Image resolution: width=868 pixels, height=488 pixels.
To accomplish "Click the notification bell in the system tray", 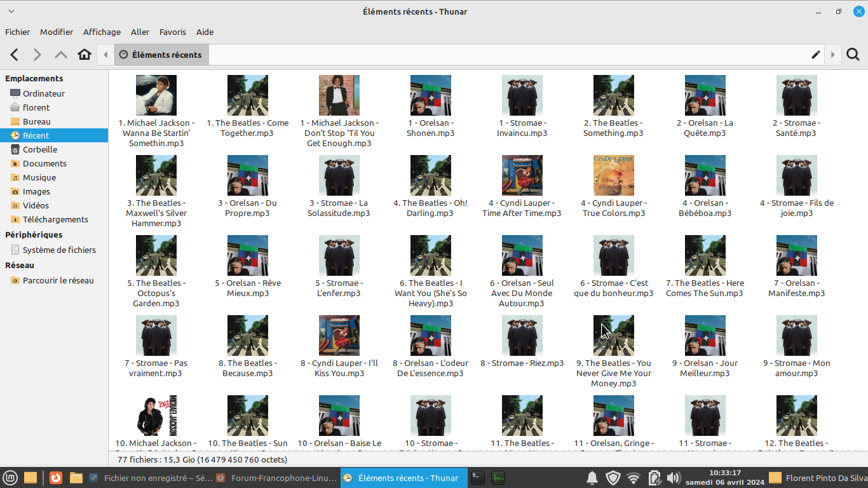I will [592, 478].
